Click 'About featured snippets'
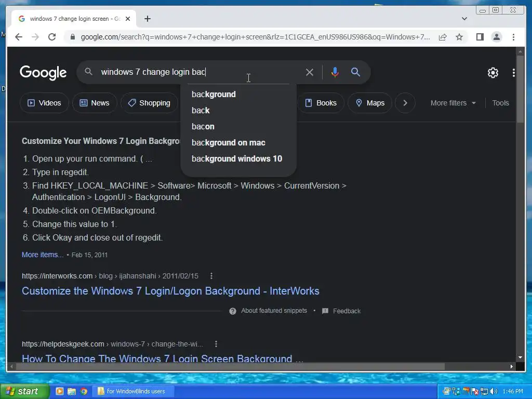 click(274, 311)
